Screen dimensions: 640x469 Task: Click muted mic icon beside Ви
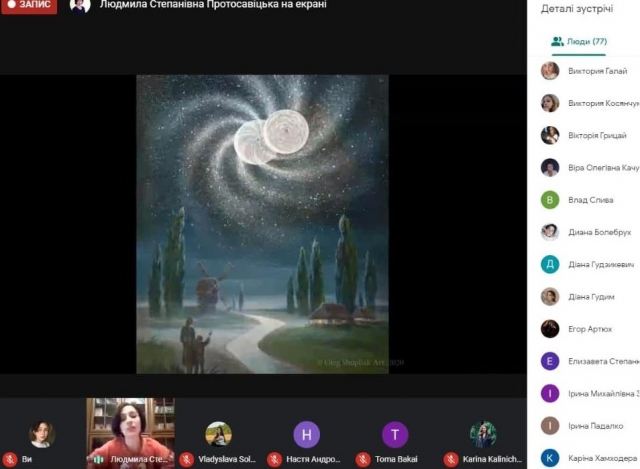click(x=10, y=460)
